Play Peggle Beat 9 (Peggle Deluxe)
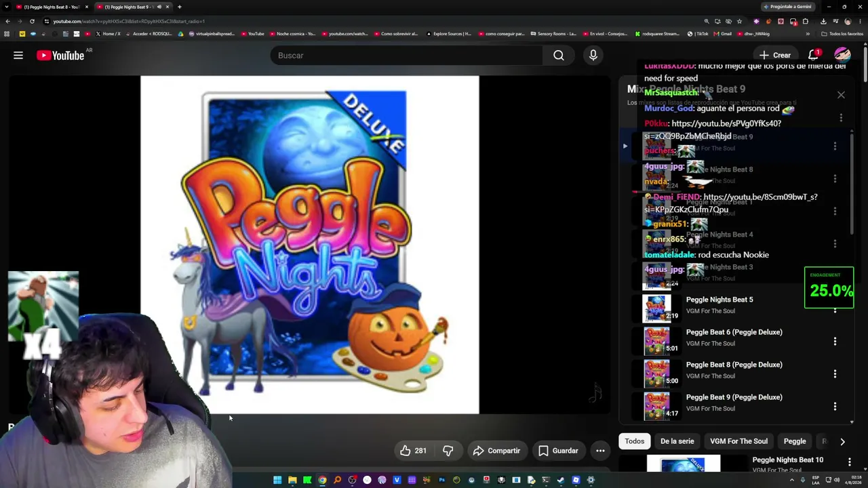This screenshot has height=488, width=868. [734, 397]
